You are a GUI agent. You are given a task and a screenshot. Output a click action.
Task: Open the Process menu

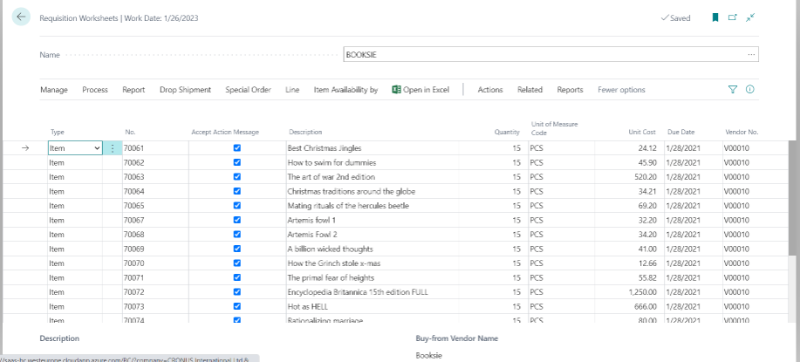(x=95, y=90)
